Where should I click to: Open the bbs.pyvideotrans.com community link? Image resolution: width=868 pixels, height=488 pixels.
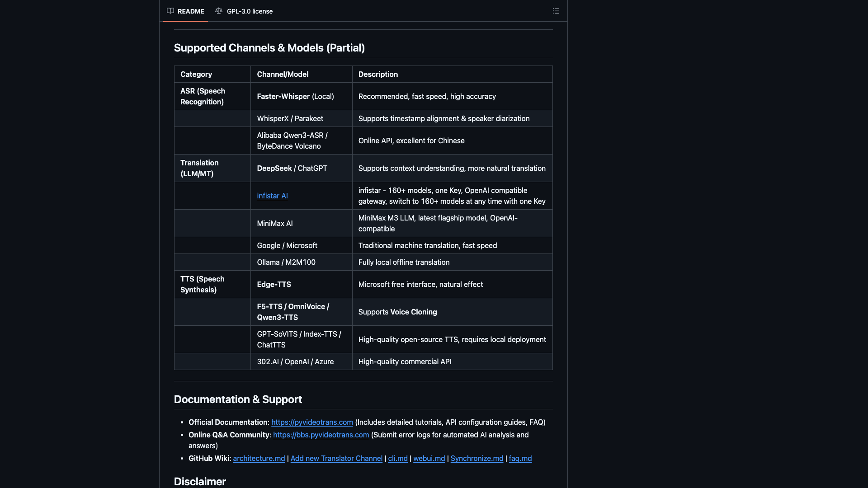click(x=321, y=435)
